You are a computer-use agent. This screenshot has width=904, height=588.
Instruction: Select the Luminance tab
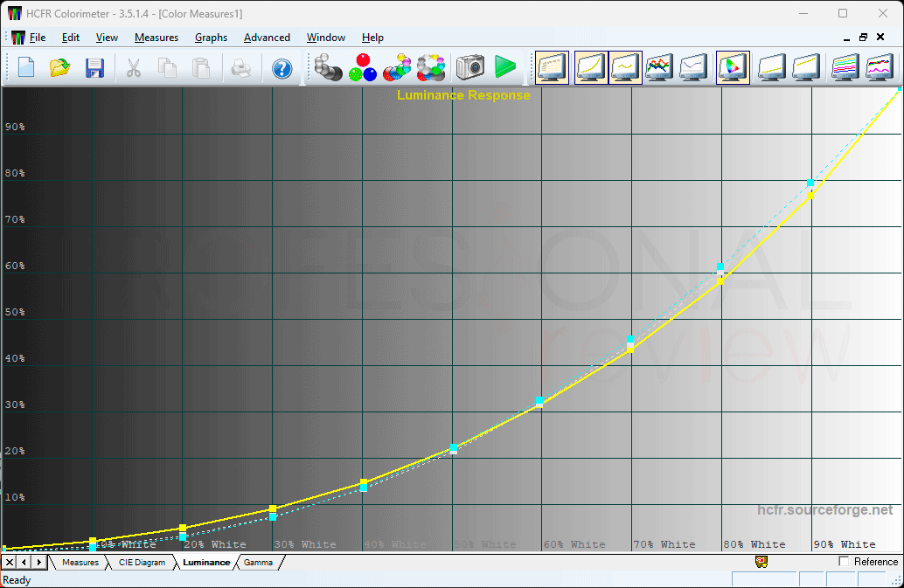click(206, 562)
